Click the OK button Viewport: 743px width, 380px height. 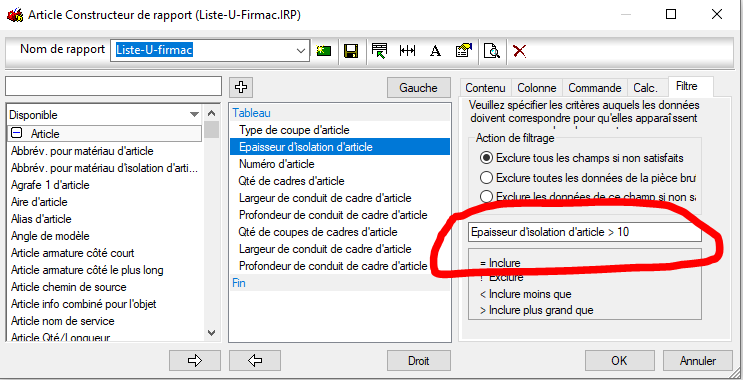(619, 361)
